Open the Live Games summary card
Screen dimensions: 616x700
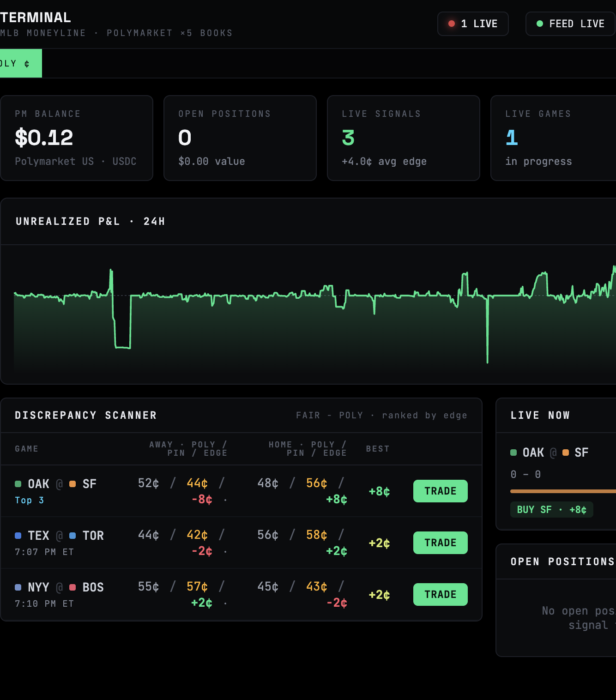click(553, 138)
